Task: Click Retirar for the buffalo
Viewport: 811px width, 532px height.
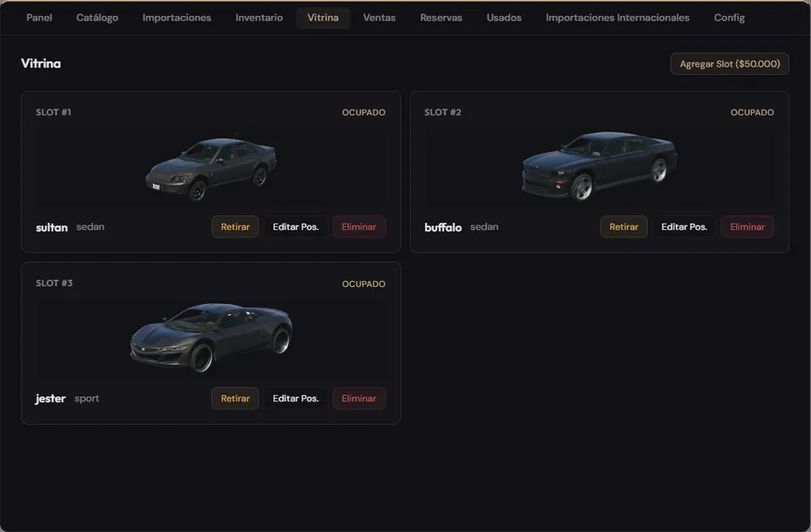Action: [x=623, y=227]
